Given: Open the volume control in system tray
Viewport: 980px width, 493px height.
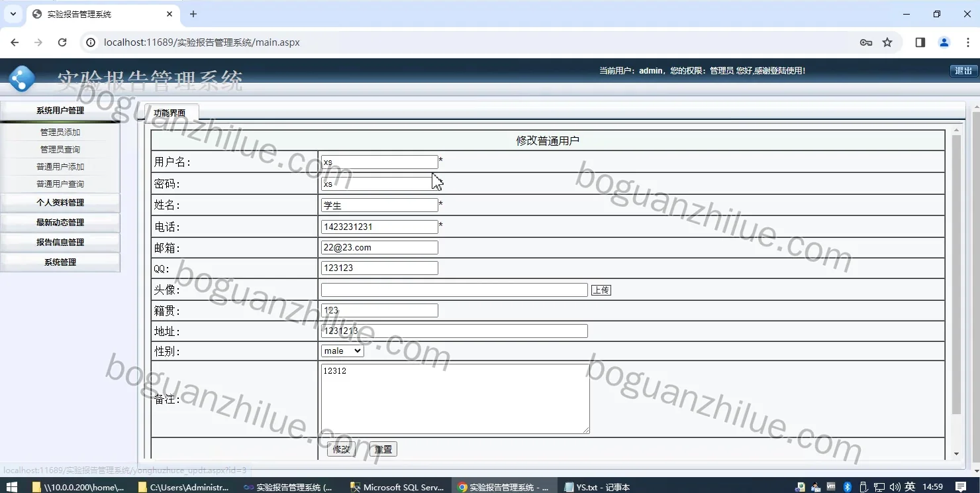Looking at the screenshot, I should pos(895,487).
